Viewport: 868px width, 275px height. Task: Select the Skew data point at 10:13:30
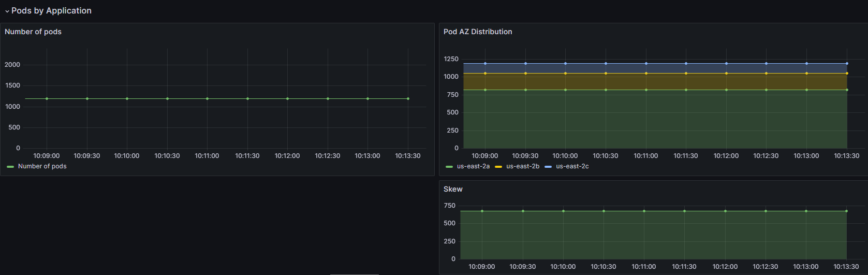tap(846, 211)
